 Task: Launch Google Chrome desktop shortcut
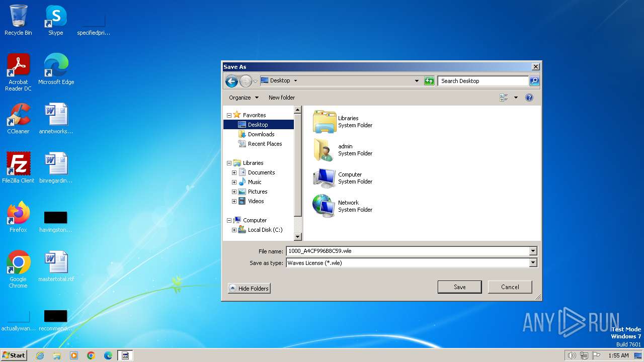coord(18,269)
